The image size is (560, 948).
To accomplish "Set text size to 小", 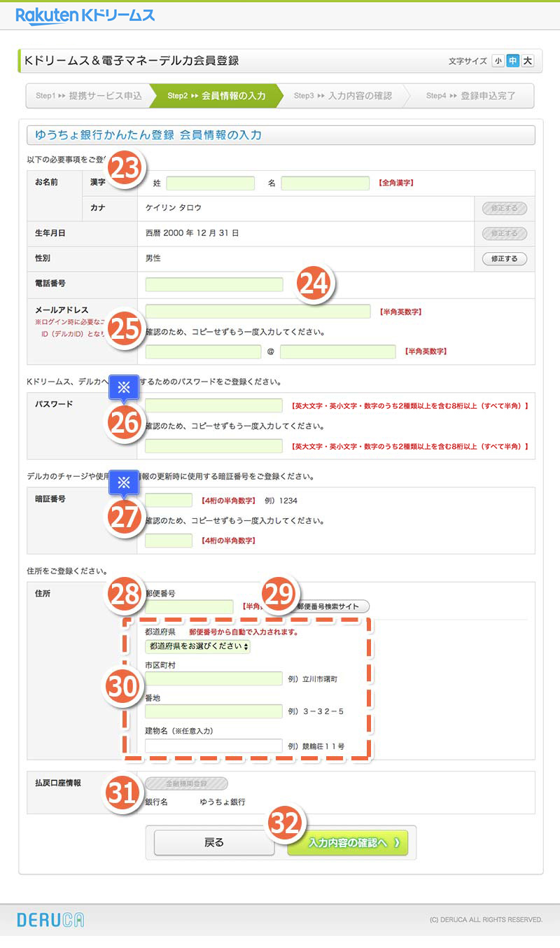I will point(498,61).
